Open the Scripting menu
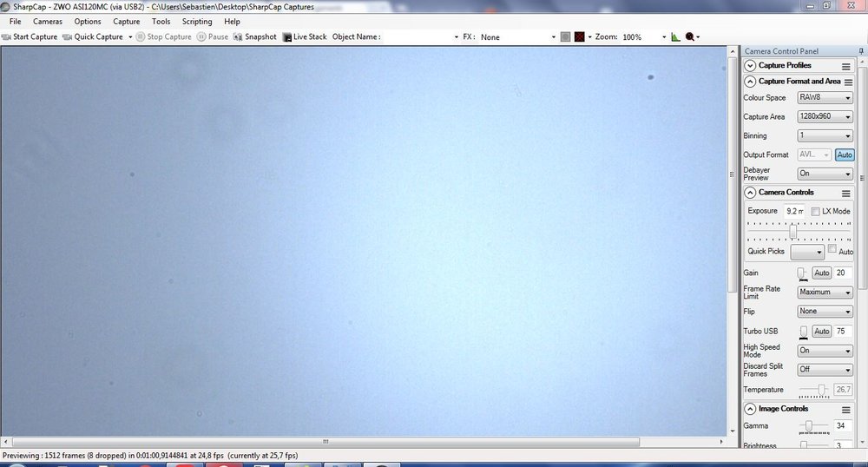Image resolution: width=868 pixels, height=467 pixels. (x=197, y=22)
